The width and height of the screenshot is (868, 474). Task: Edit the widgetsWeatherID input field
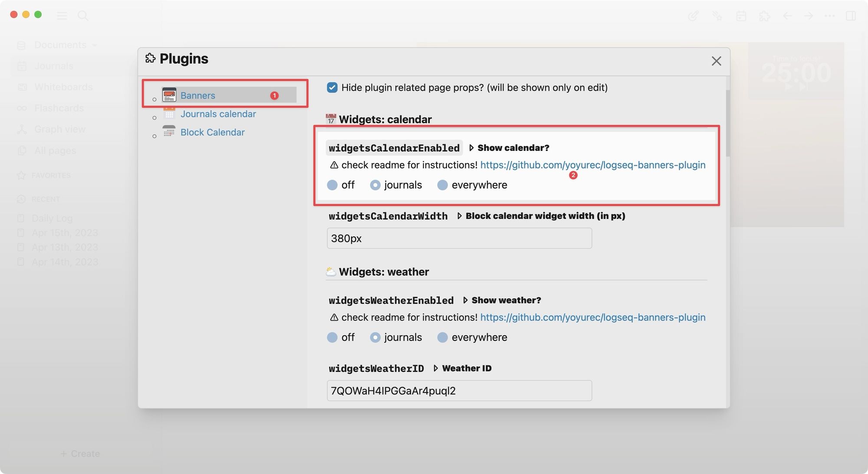pyautogui.click(x=459, y=390)
